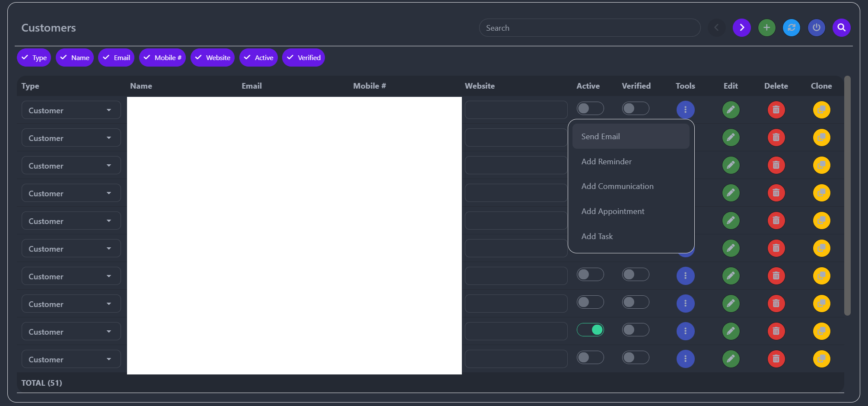The image size is (868, 406).
Task: Open Type dropdown in sixth row
Action: (71, 249)
